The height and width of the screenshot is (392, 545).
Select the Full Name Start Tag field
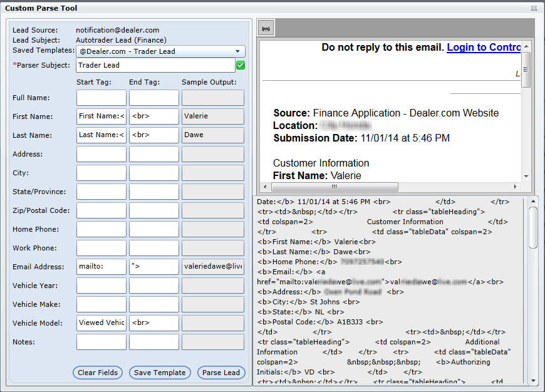click(x=101, y=98)
